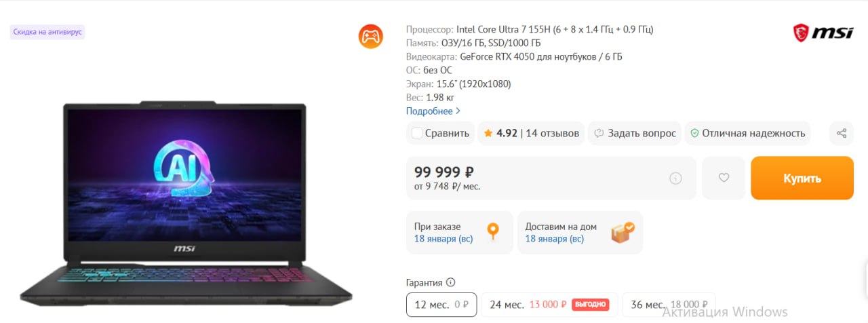Tick the Сравнить compare checkbox
Screen dimensions: 868x323
pos(416,133)
